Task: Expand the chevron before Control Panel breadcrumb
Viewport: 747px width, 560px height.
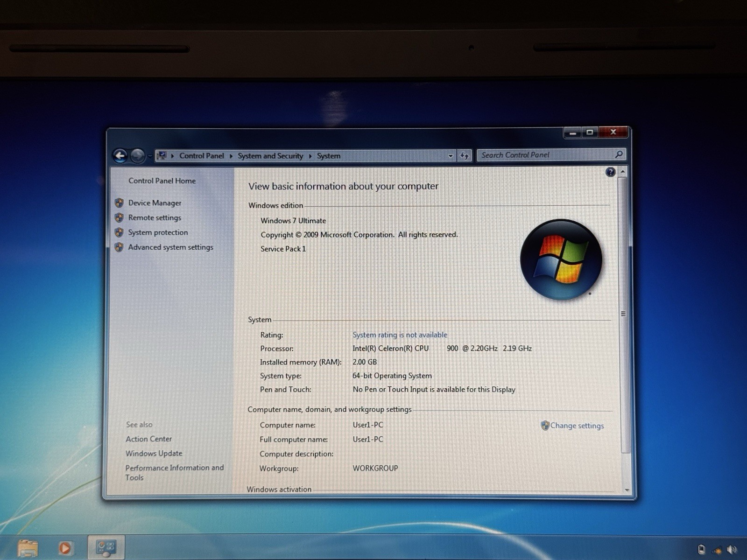Action: (172, 156)
